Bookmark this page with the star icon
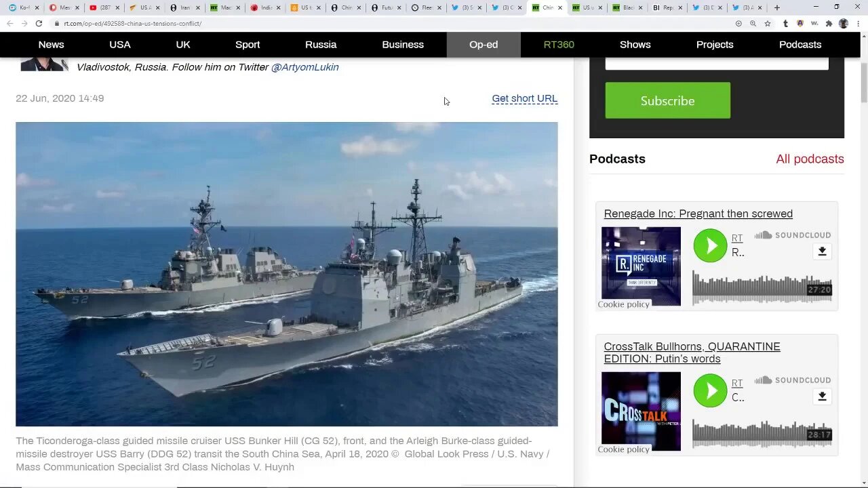Image resolution: width=868 pixels, height=488 pixels. (x=768, y=23)
